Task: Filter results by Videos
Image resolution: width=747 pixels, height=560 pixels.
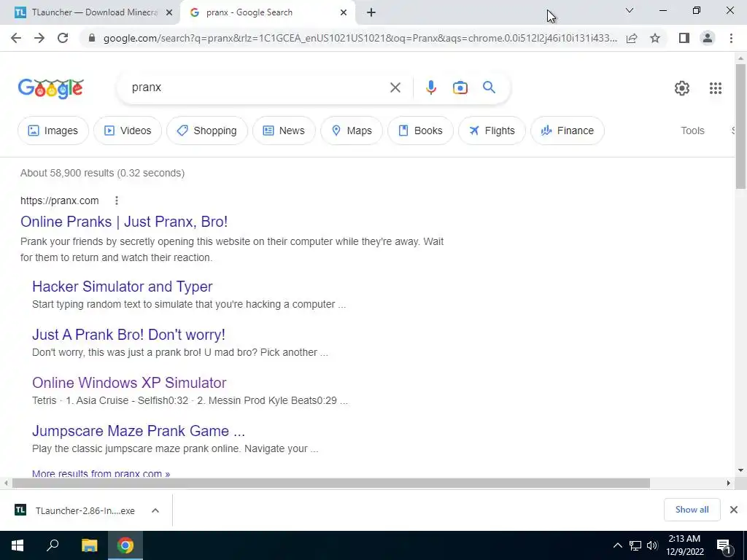Action: pos(127,131)
